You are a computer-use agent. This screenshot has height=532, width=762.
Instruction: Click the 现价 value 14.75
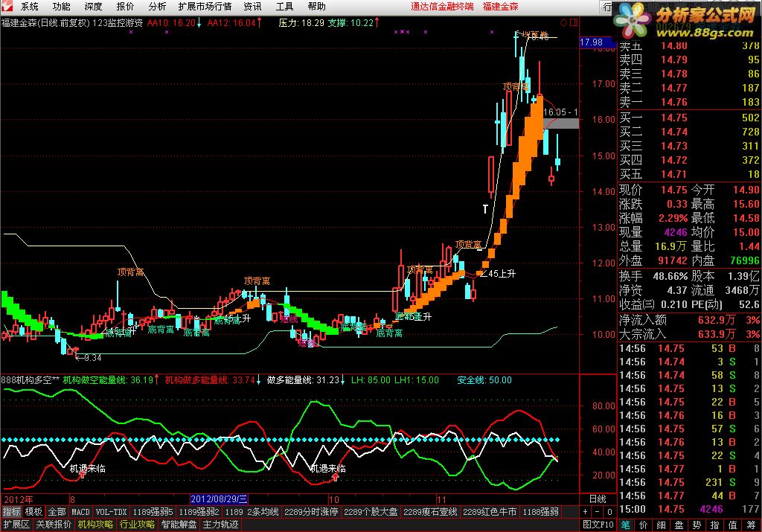pyautogui.click(x=674, y=190)
